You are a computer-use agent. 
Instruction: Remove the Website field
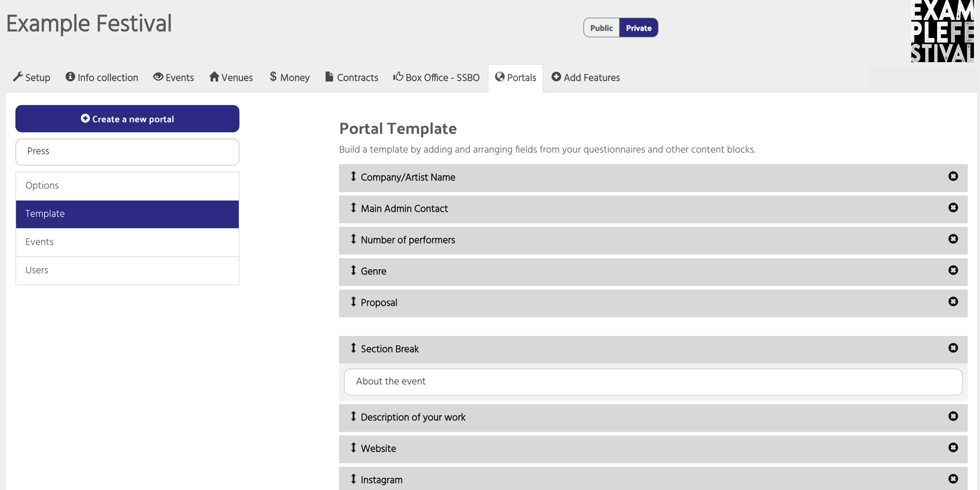pyautogui.click(x=953, y=447)
